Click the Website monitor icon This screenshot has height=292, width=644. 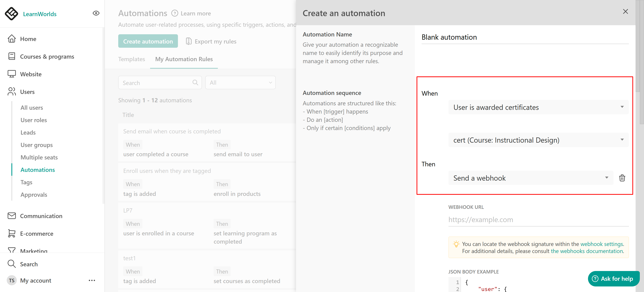coord(12,74)
